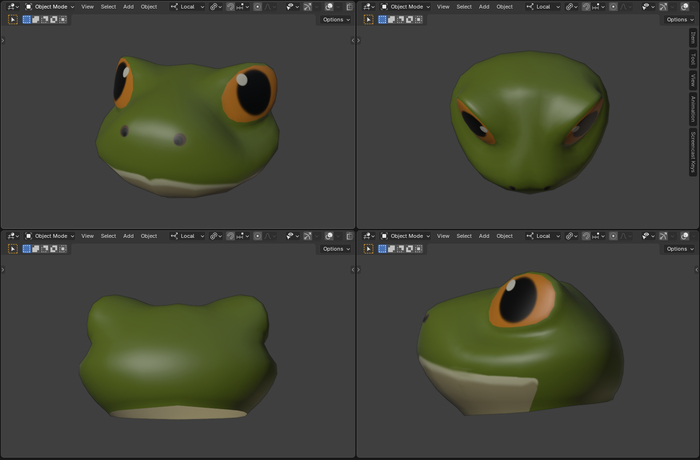Click the link icon in top-right viewport header
This screenshot has height=460, width=700.
tap(569, 6)
